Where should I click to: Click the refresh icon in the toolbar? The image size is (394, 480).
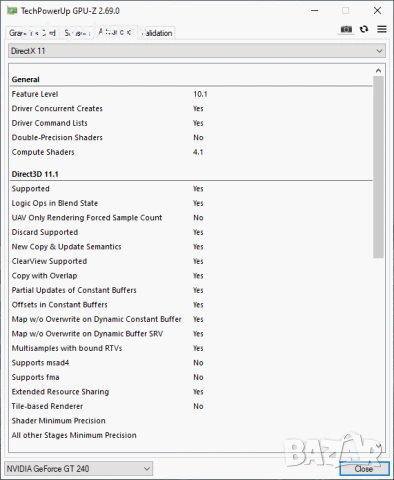pyautogui.click(x=364, y=29)
